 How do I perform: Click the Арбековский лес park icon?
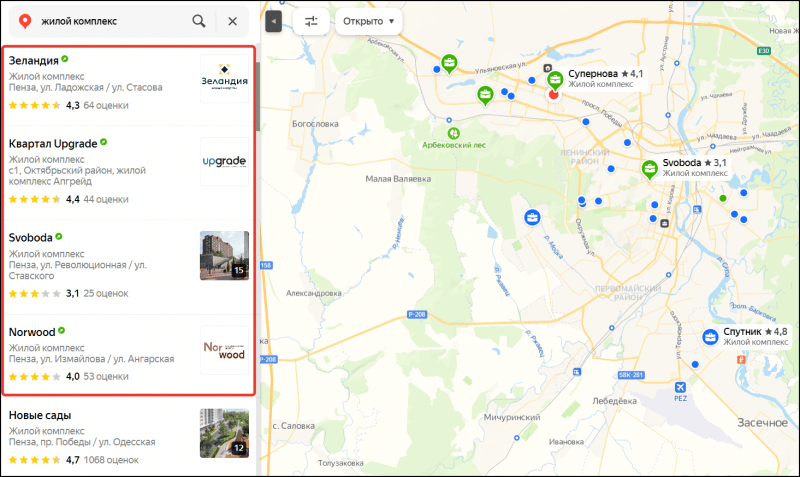tap(453, 131)
